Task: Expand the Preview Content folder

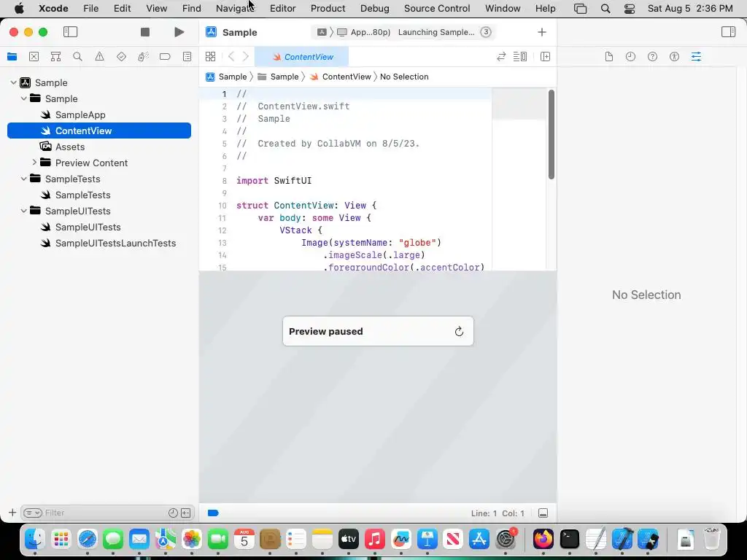Action: (x=34, y=163)
